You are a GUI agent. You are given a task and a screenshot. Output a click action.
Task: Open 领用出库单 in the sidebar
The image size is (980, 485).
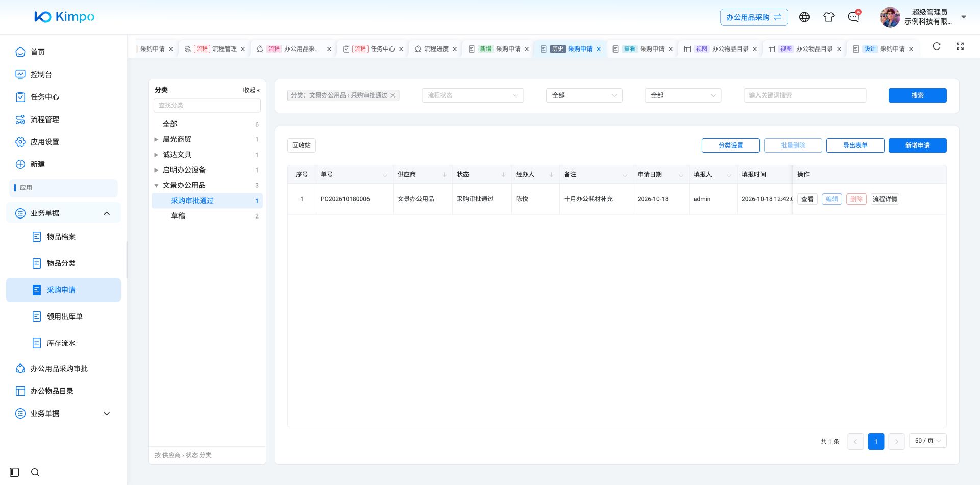(x=65, y=317)
